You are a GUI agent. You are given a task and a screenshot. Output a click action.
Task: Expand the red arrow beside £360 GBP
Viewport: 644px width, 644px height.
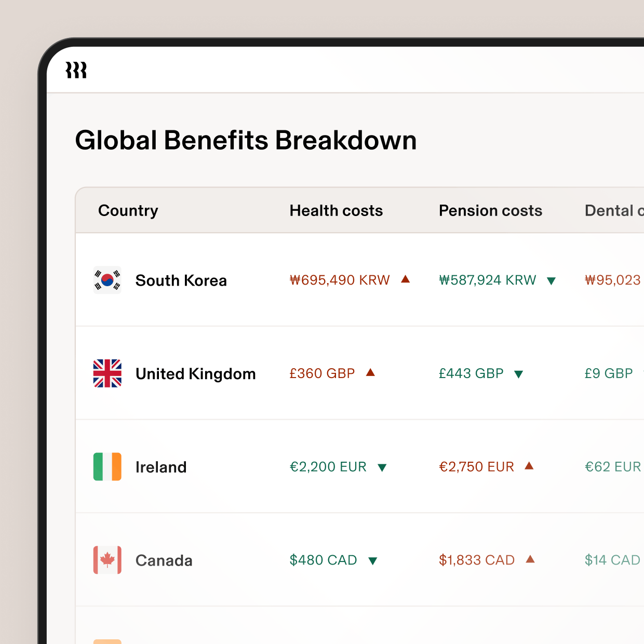(370, 373)
